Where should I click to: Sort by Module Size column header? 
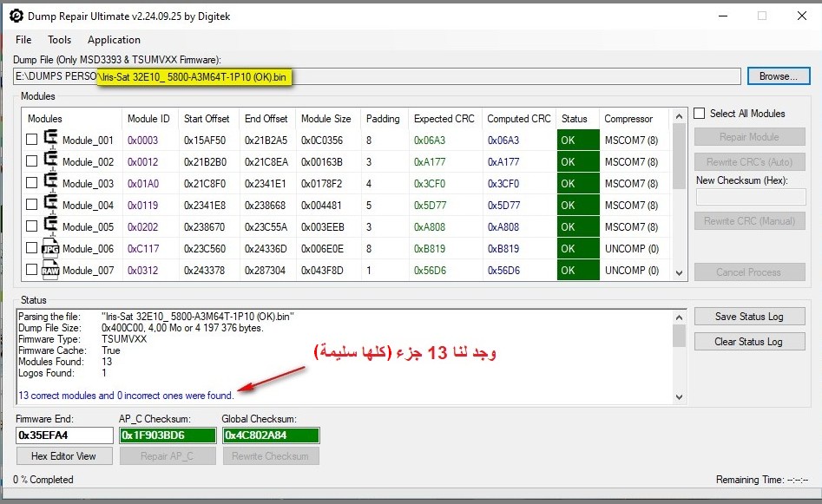pos(326,119)
